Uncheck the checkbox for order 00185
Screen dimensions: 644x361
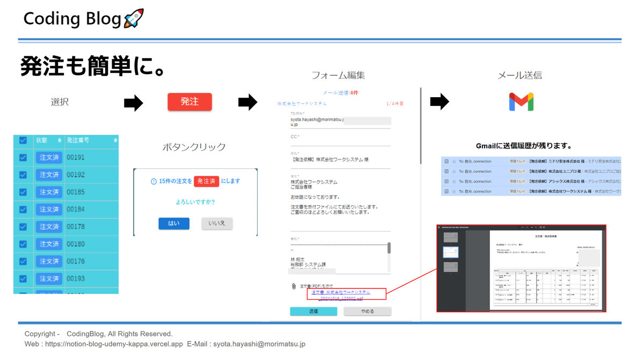coord(23,192)
